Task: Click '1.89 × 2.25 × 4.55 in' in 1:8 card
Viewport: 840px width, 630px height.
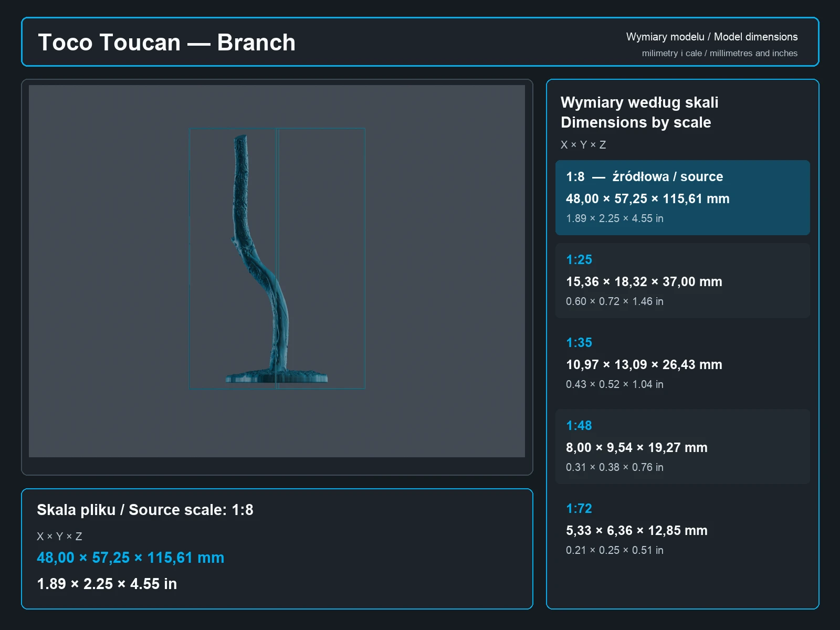Action: (614, 218)
